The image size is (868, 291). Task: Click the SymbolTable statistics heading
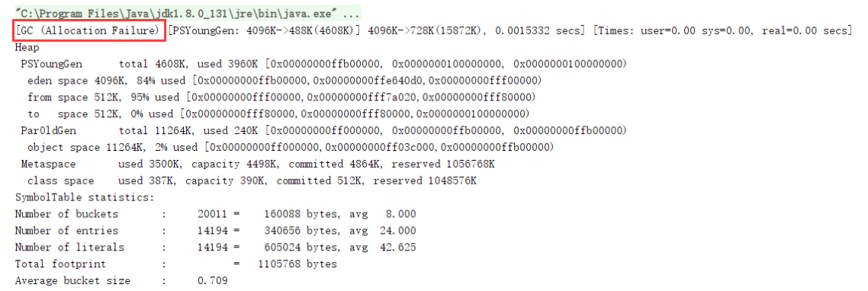pyautogui.click(x=85, y=197)
